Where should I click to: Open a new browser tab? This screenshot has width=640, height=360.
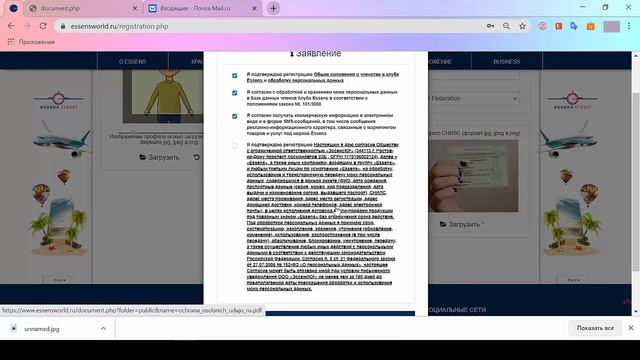(x=273, y=8)
